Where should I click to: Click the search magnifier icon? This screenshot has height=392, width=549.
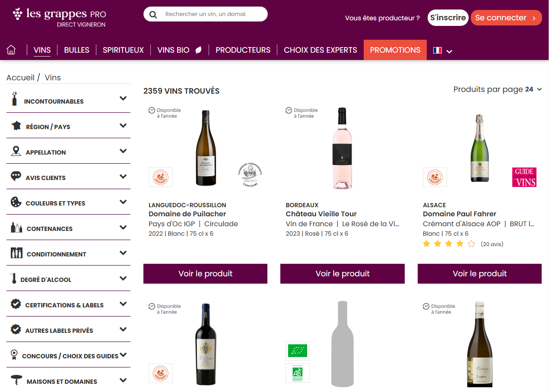click(153, 15)
